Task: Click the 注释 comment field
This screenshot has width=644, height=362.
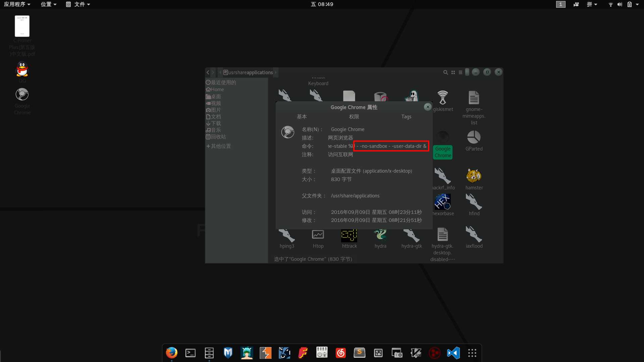Action: [378, 155]
